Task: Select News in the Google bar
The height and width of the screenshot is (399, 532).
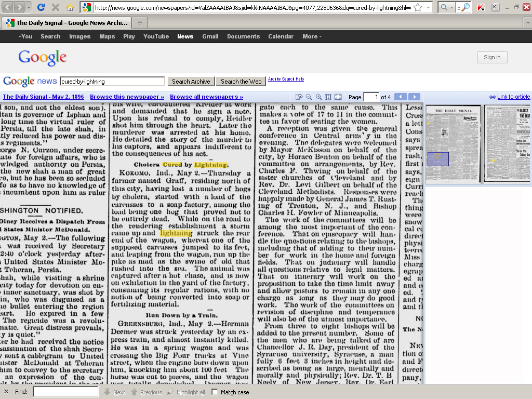Action: tap(185, 36)
